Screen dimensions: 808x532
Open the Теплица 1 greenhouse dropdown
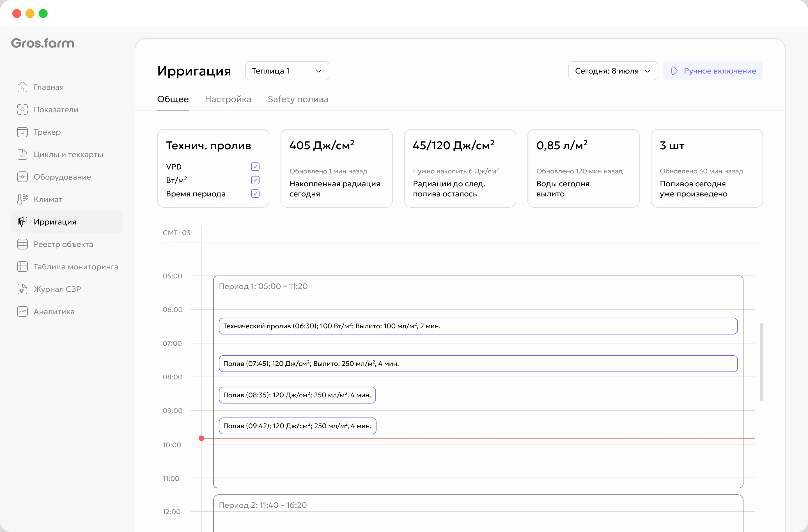point(287,71)
